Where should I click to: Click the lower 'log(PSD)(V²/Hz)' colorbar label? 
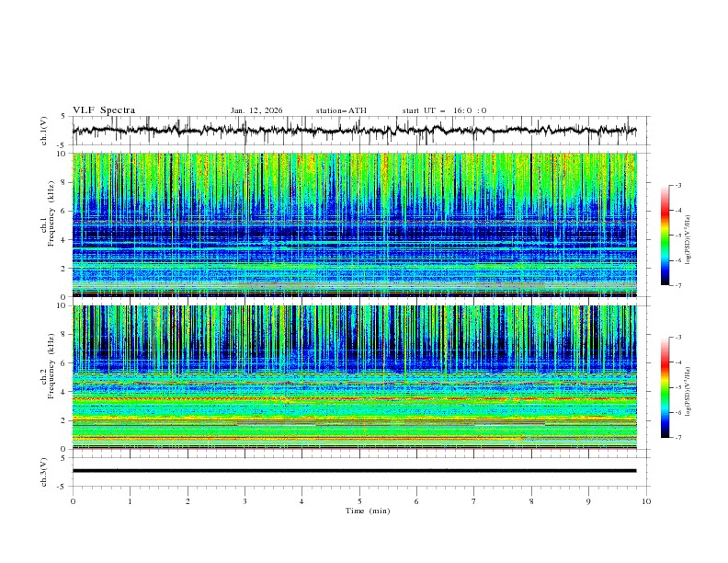pos(688,391)
